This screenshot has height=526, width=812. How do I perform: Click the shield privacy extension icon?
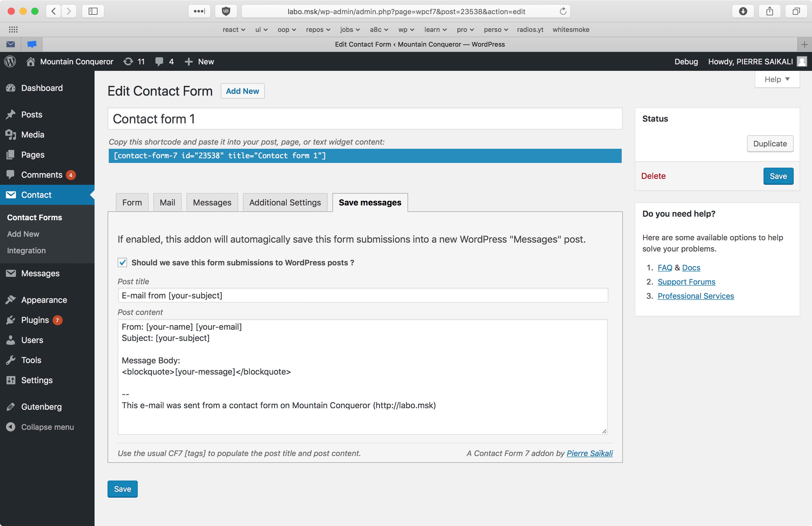(x=225, y=11)
